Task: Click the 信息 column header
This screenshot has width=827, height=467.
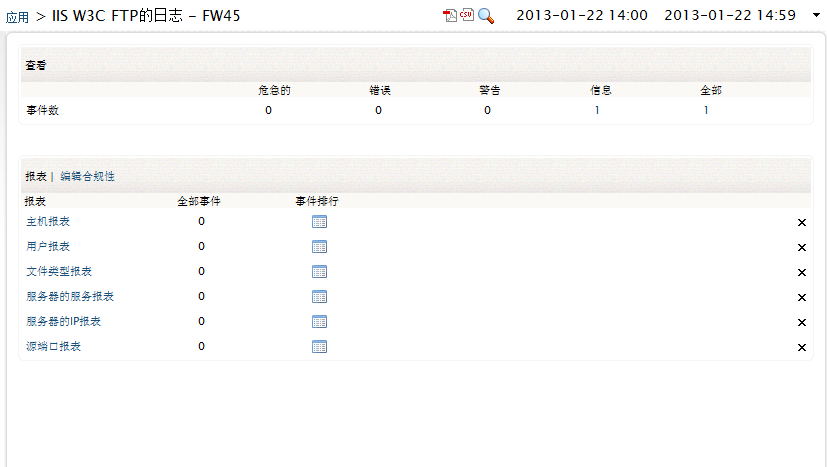Action: pos(601,90)
